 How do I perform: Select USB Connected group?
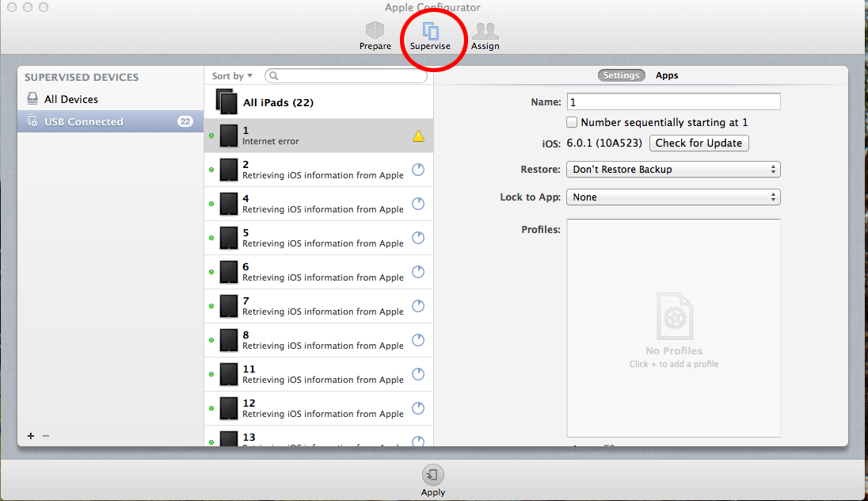pos(110,121)
